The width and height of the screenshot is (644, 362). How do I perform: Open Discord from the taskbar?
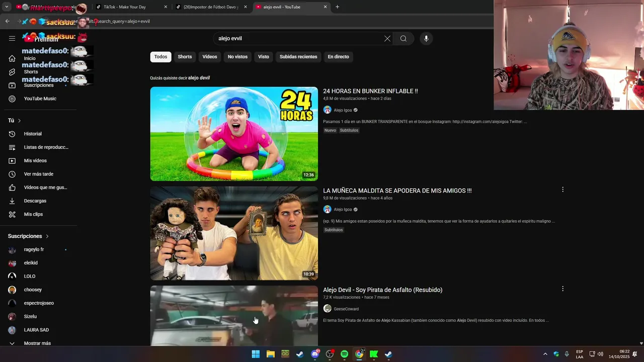315,354
